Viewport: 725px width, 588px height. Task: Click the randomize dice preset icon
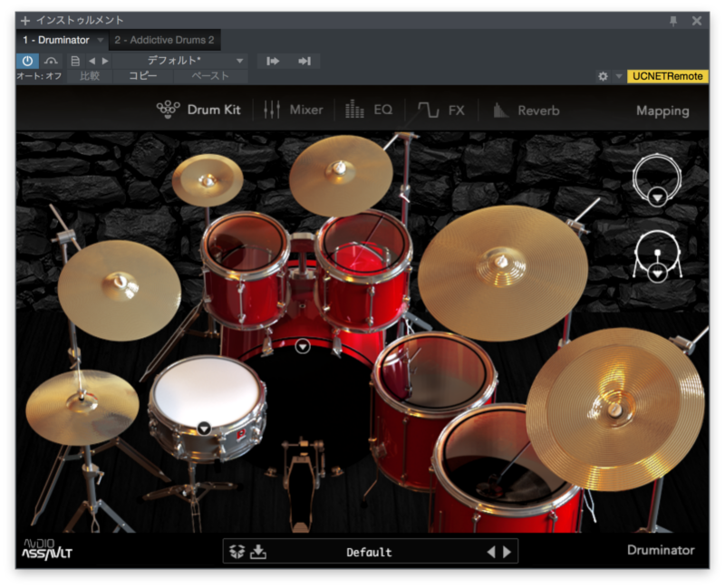[x=237, y=551]
